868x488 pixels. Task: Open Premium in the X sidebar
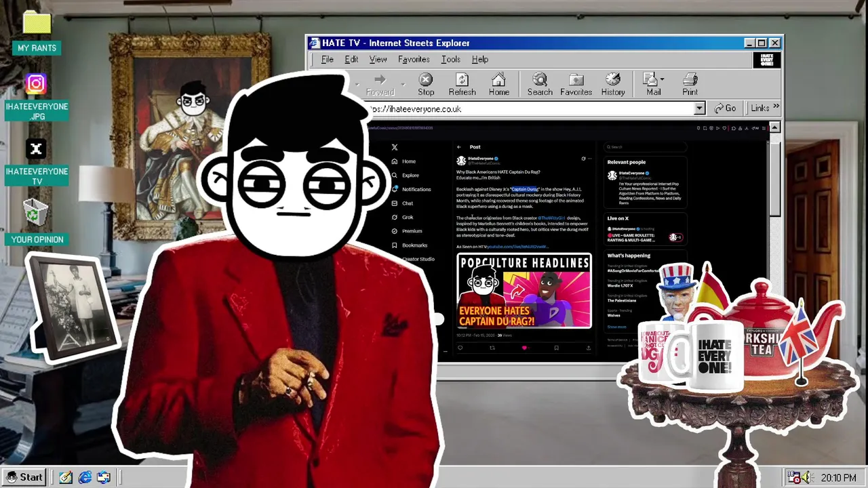(406, 231)
